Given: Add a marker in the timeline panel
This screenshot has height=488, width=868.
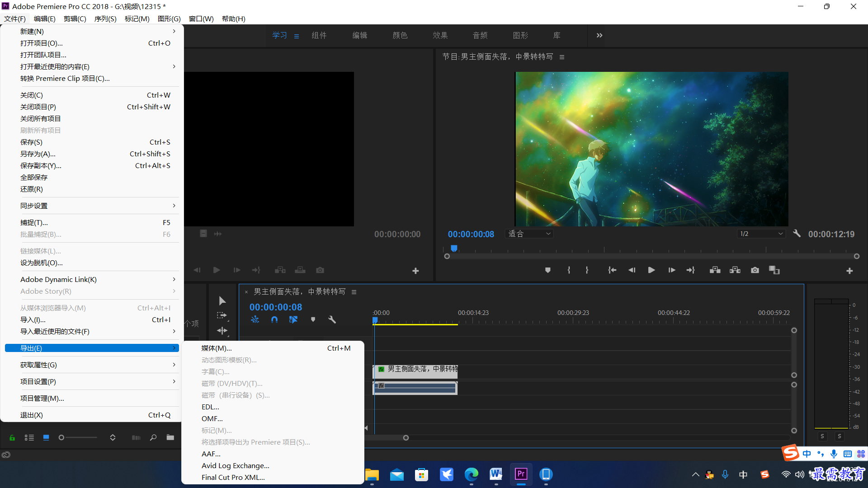Looking at the screenshot, I should (x=313, y=319).
